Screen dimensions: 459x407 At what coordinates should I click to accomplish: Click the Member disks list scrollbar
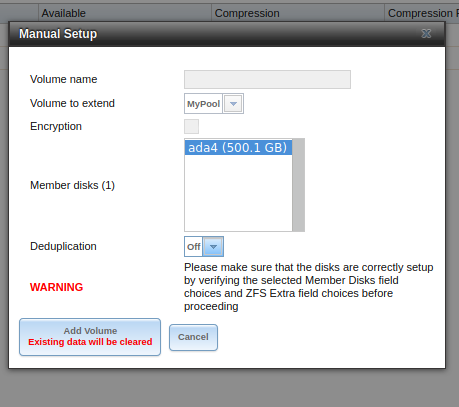click(x=299, y=185)
